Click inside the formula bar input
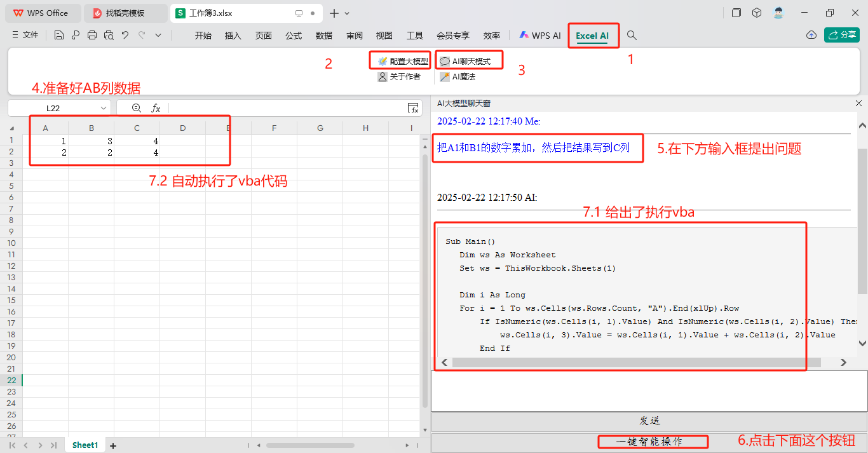Screen dimensions: 868x453 [286, 108]
